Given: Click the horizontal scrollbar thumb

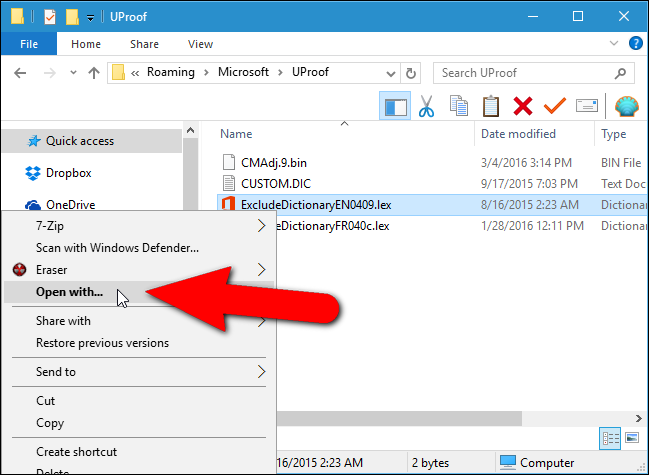Looking at the screenshot, I should pos(399,418).
